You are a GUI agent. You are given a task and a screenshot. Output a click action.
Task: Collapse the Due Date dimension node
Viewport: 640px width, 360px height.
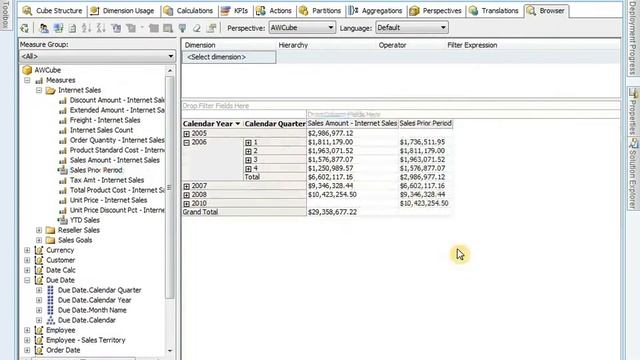click(x=27, y=280)
